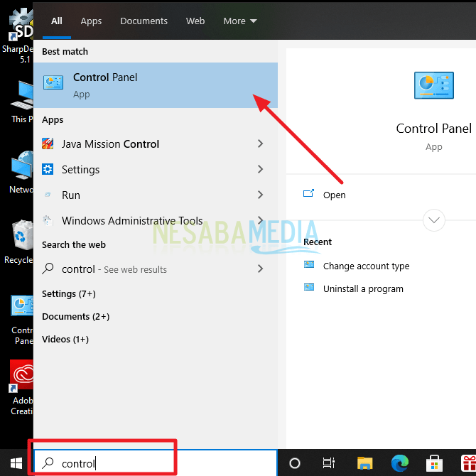Open the More filter dropdown
Screen dimensions: 476x476
coord(240,21)
